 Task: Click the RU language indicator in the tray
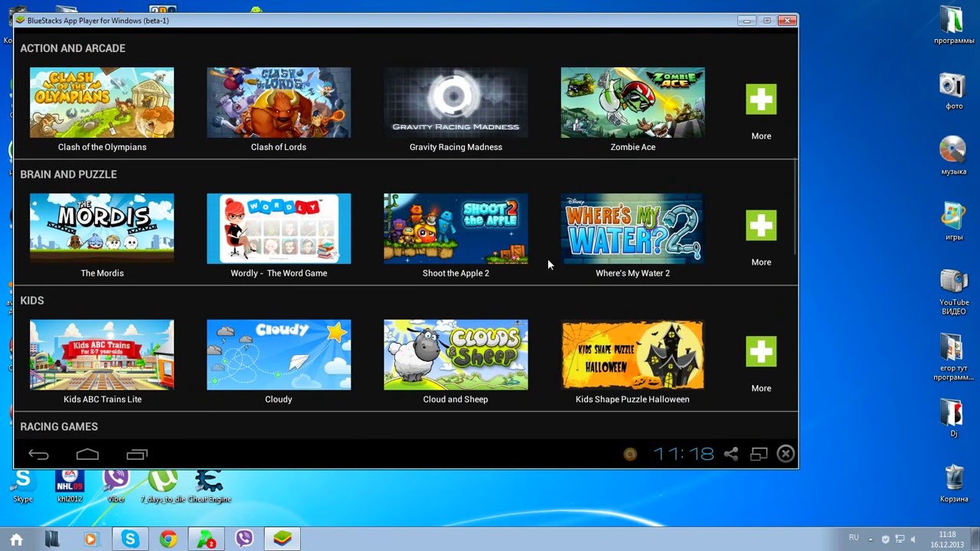(x=854, y=538)
